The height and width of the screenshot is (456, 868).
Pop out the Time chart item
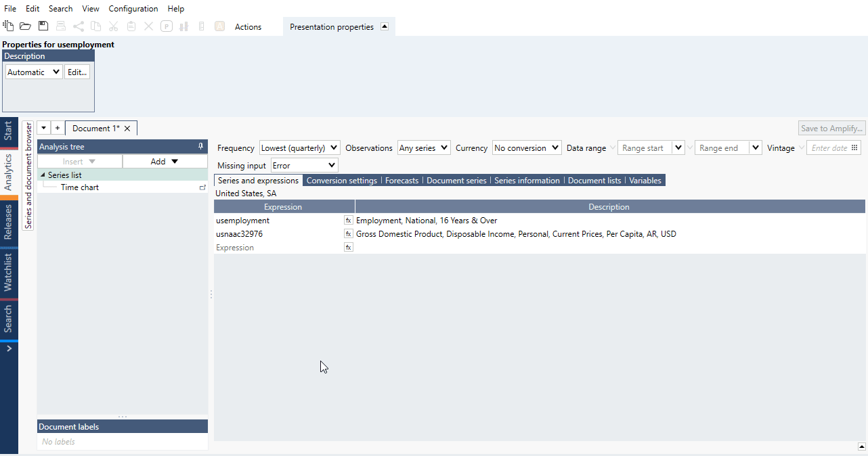(202, 187)
